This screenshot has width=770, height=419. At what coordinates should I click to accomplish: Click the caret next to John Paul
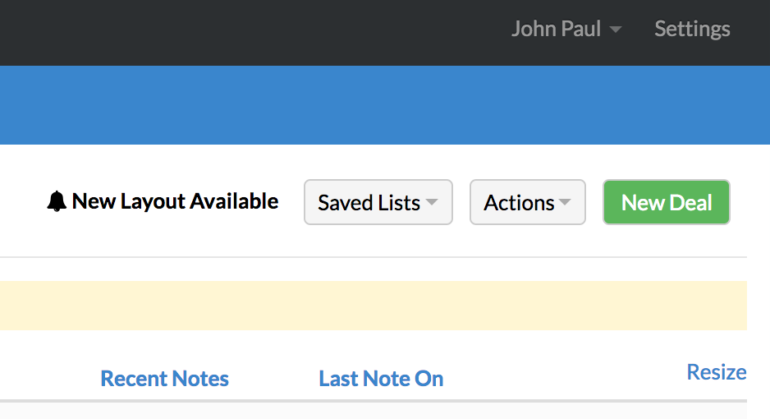(x=615, y=30)
